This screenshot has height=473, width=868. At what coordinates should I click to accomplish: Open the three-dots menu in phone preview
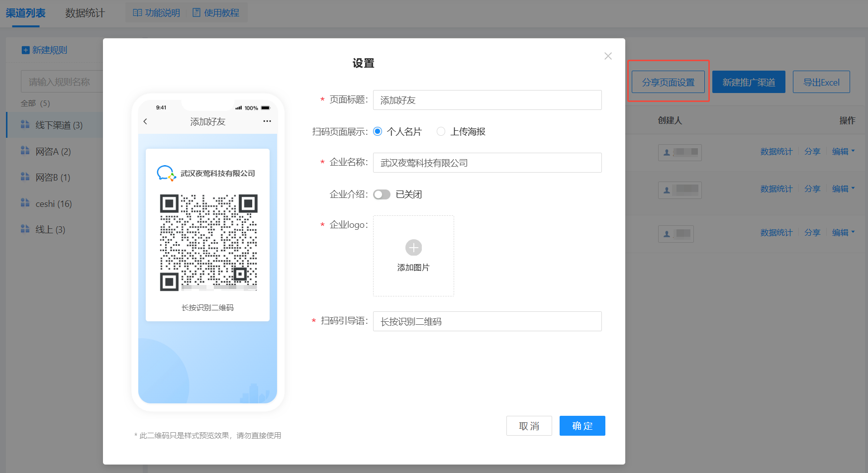(267, 121)
